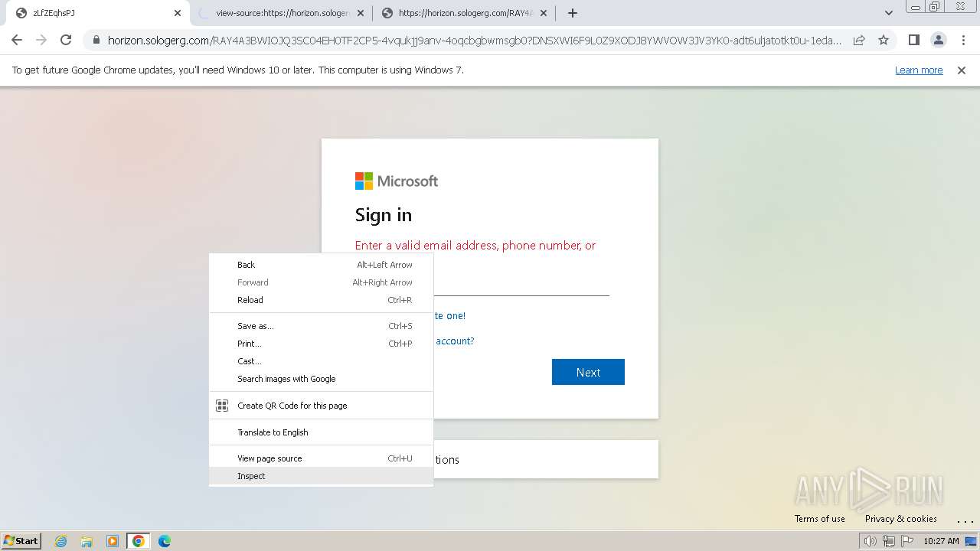The image size is (980, 551).
Task: Switch to the third https://horizon.sologerg.com tab
Action: [x=463, y=13]
